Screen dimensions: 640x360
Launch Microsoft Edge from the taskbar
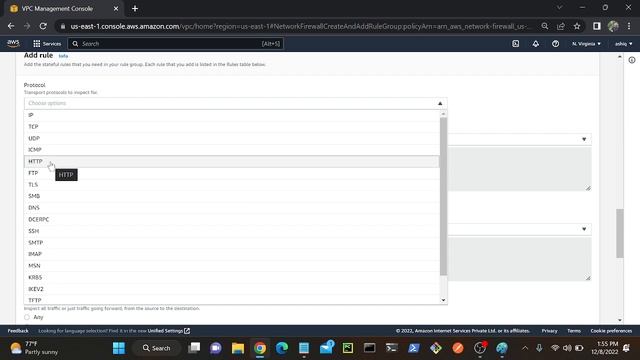(x=282, y=348)
